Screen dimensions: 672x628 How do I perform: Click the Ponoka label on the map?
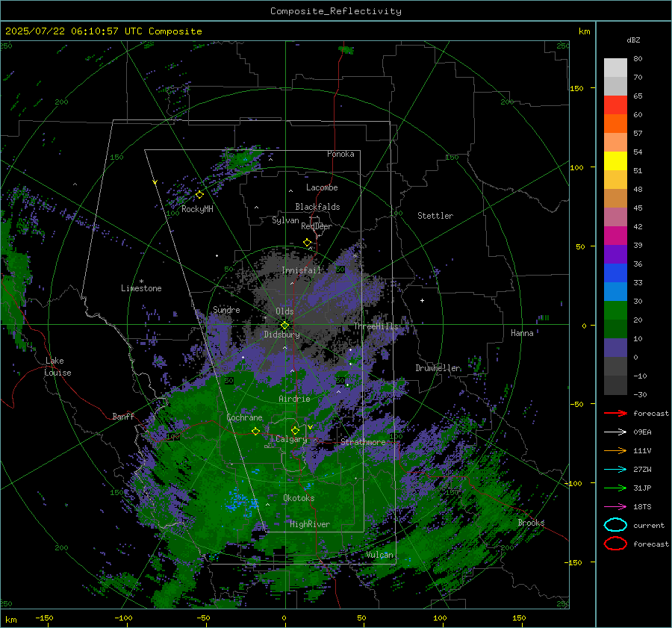(x=340, y=154)
